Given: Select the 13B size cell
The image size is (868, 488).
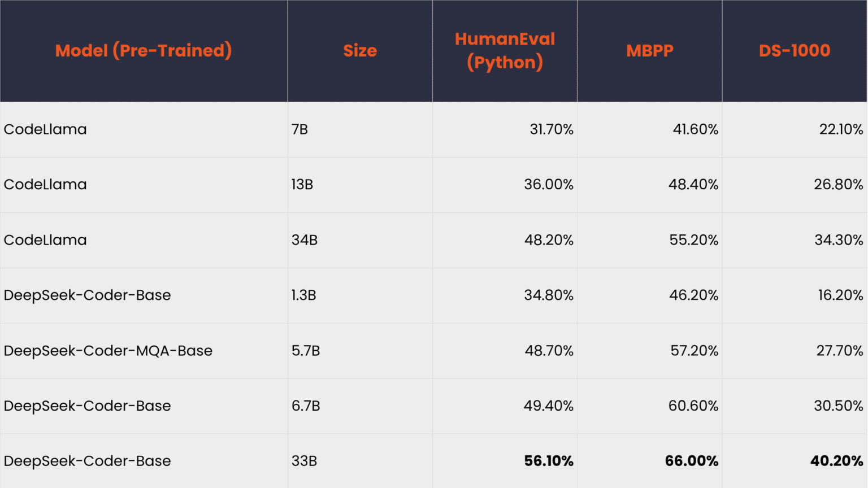Looking at the screenshot, I should pyautogui.click(x=302, y=185).
